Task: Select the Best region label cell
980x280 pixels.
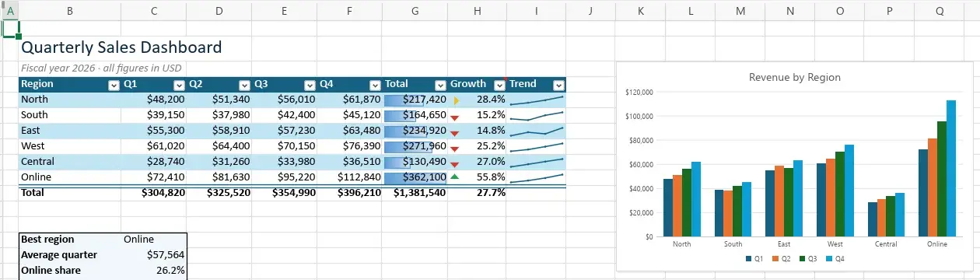Action: (x=70, y=240)
